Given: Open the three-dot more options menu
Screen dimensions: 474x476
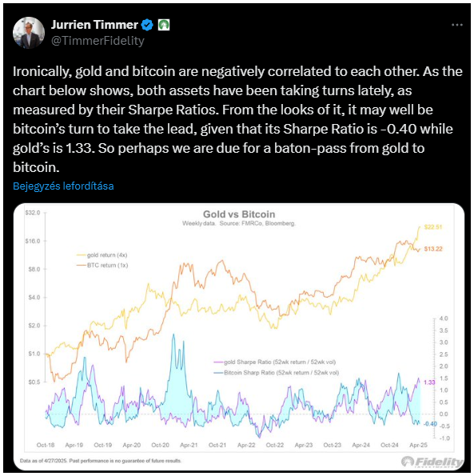Looking at the screenshot, I should coord(456,25).
